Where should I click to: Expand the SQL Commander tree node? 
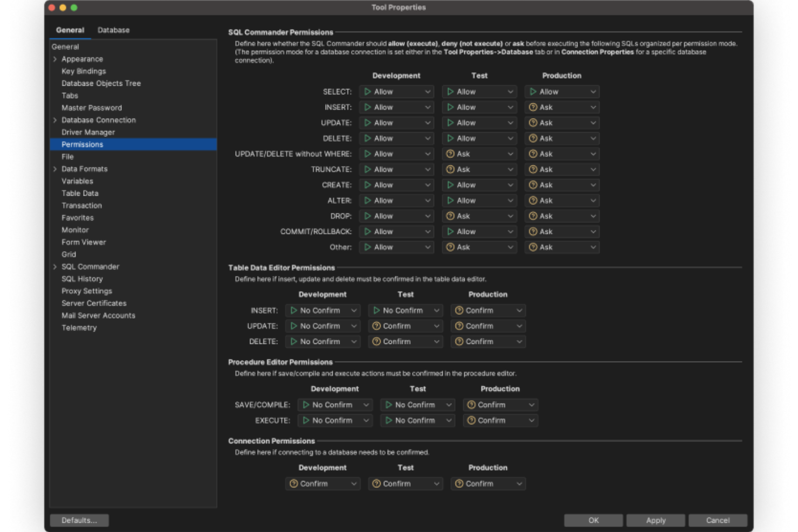(x=56, y=266)
